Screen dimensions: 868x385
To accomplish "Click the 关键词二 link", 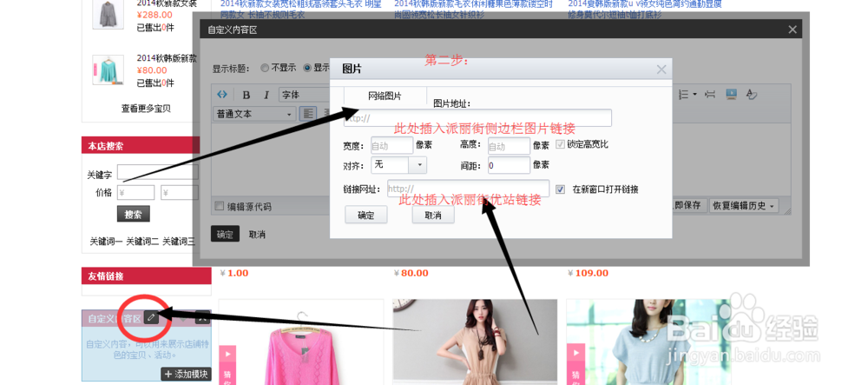I will [x=142, y=242].
